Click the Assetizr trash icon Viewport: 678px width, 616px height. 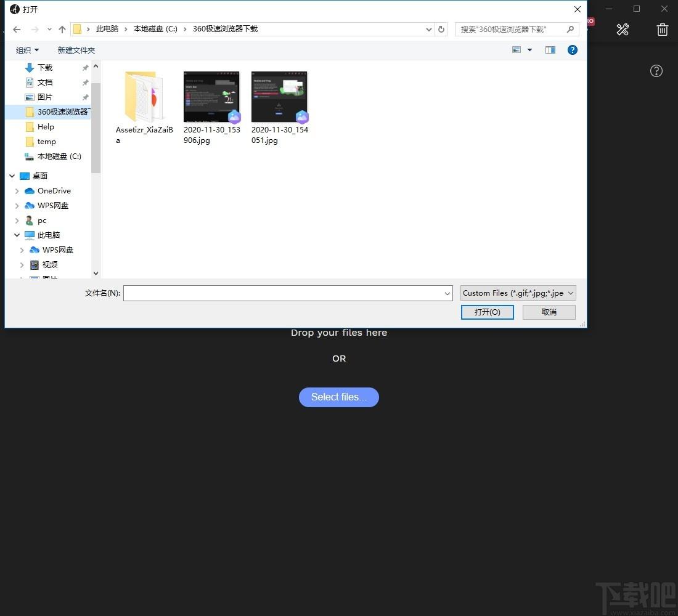pos(663,30)
